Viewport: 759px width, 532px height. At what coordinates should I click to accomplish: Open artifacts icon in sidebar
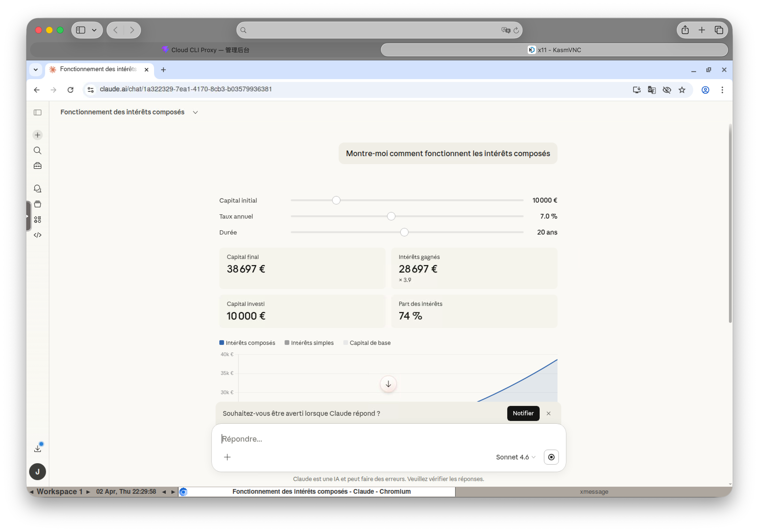tap(38, 220)
